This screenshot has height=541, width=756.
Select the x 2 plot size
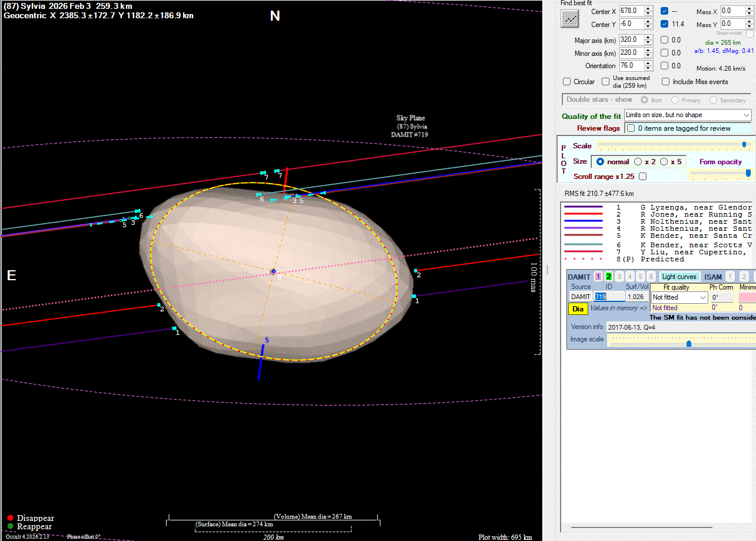(638, 161)
